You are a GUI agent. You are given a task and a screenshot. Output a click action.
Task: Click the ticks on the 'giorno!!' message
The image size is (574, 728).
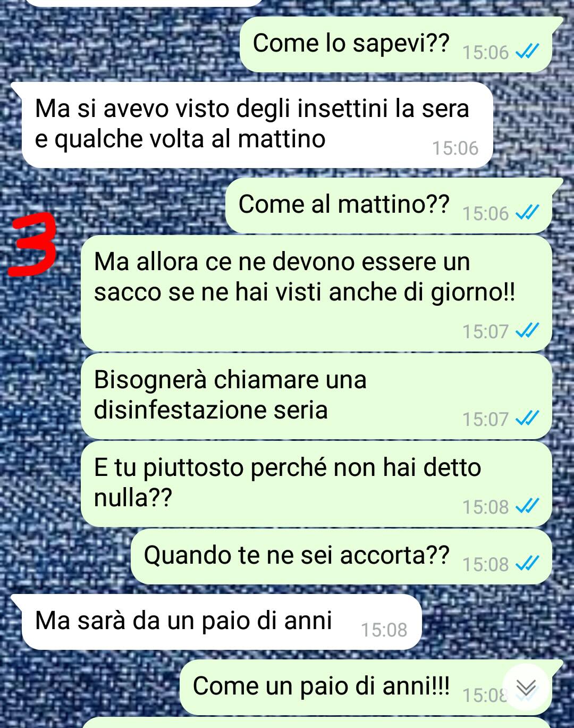coord(527,331)
